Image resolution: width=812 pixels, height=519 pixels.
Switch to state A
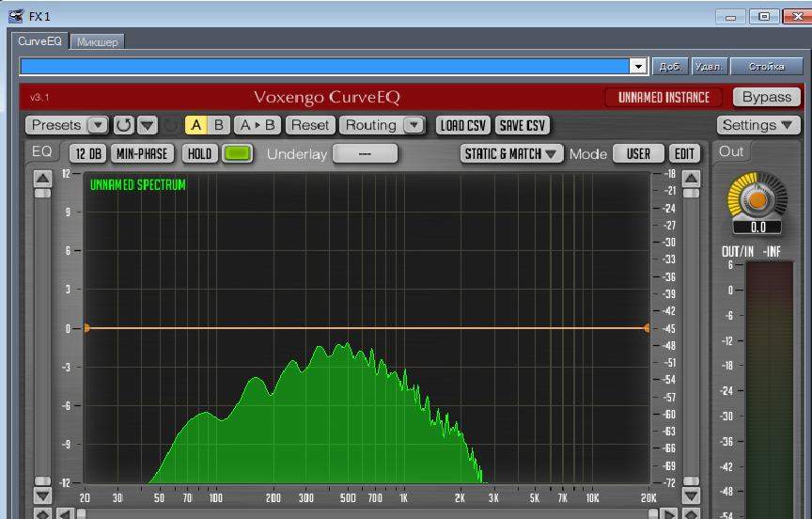pyautogui.click(x=196, y=125)
